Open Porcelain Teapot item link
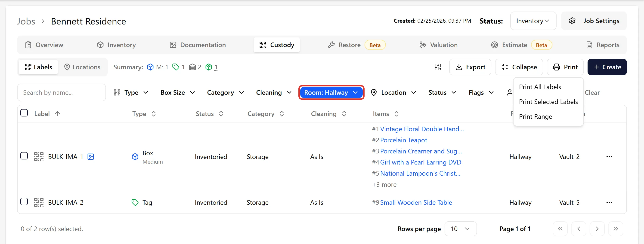The height and width of the screenshot is (244, 644). coord(403,140)
